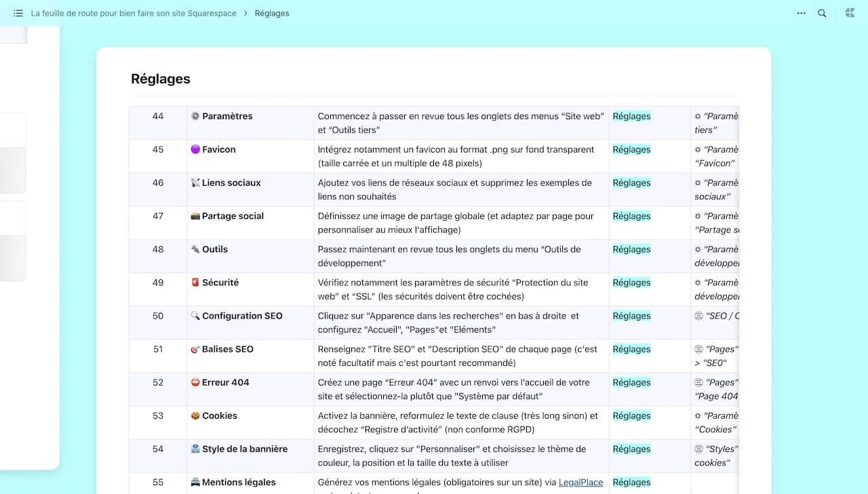Click row number 44 cell
Screen dimensions: 868x494
pyautogui.click(x=158, y=123)
